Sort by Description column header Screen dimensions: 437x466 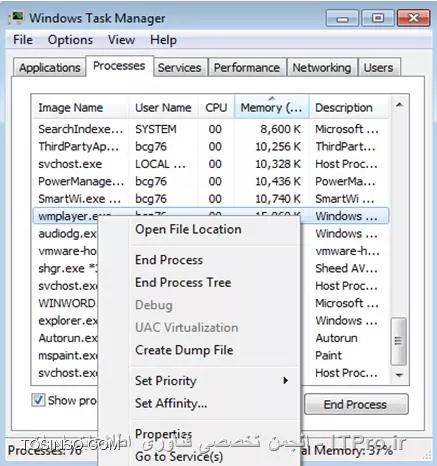click(349, 108)
